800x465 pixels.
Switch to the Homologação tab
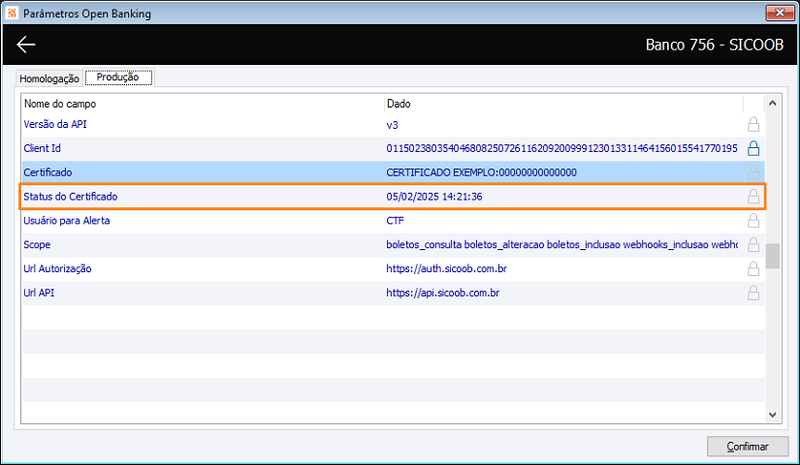tap(49, 79)
